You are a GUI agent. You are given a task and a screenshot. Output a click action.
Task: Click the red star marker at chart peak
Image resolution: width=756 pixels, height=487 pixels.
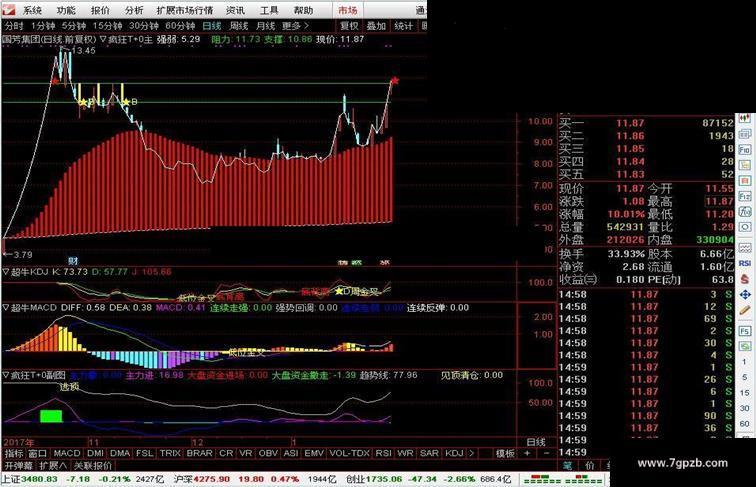(395, 81)
